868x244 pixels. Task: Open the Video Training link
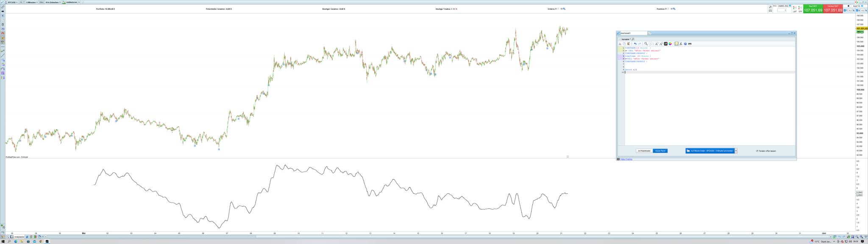pyautogui.click(x=626, y=159)
